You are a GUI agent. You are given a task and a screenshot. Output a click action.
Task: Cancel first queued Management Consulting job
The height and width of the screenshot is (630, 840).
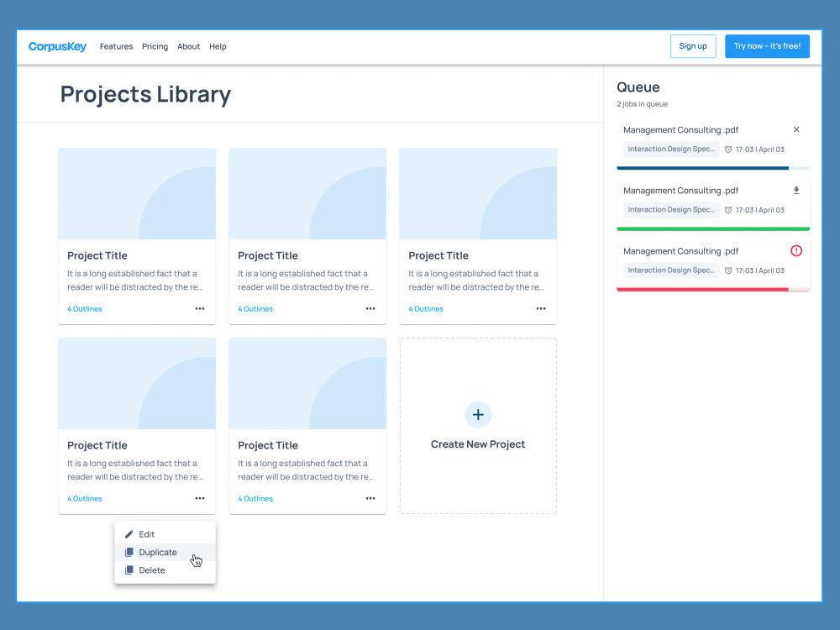tap(796, 129)
